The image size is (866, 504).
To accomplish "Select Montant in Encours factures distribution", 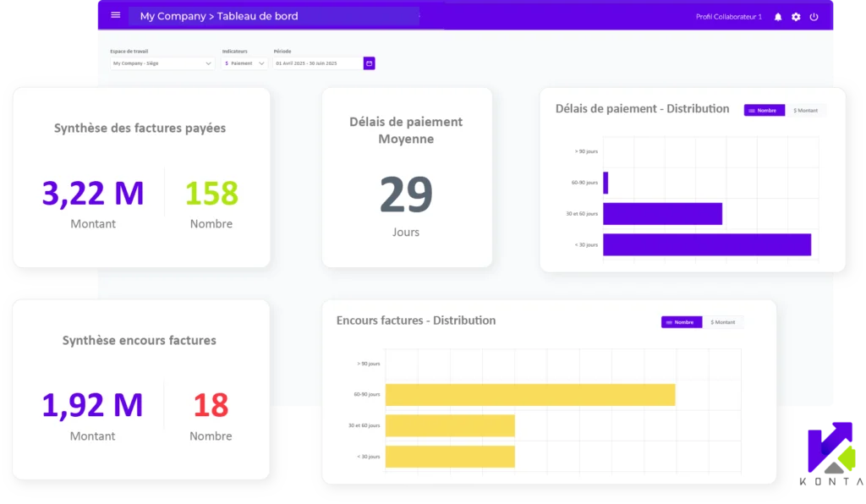I will click(x=723, y=322).
